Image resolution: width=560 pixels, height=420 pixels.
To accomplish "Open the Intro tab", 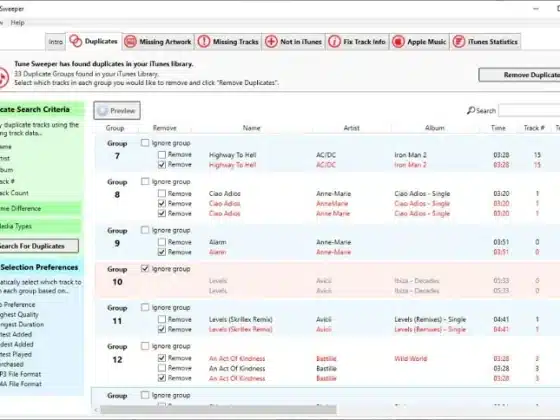I will 55,42.
